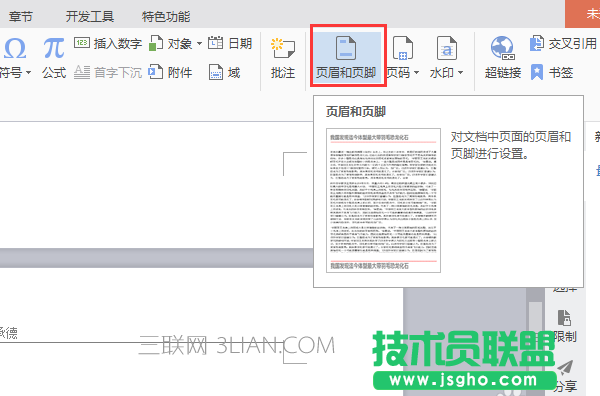This screenshot has width=600, height=396.
Task: Switch to the 开发工具 tab
Action: 90,16
